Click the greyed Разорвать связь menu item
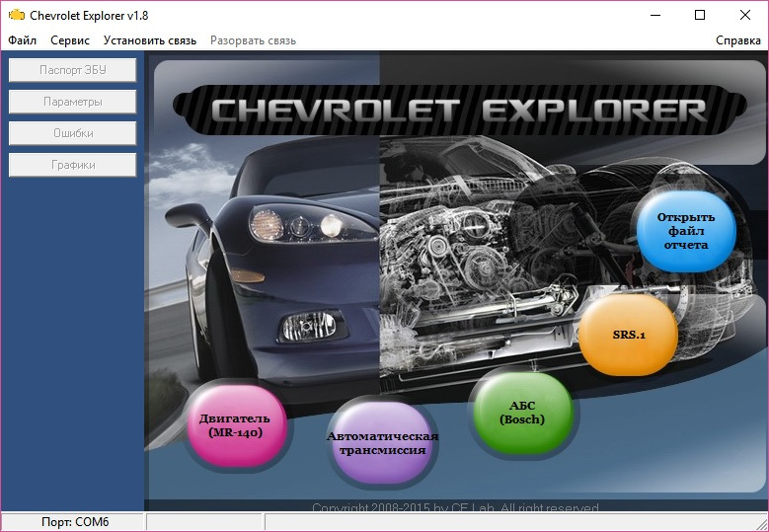Image resolution: width=769 pixels, height=532 pixels. [253, 40]
